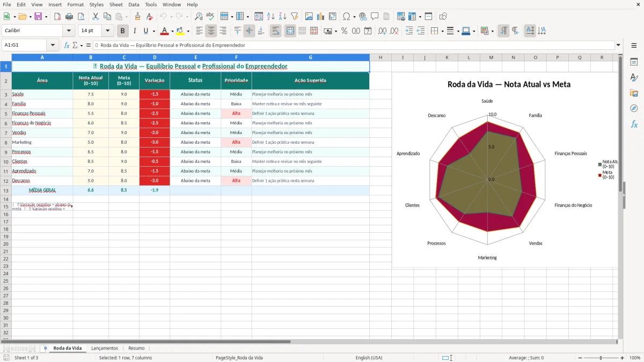The width and height of the screenshot is (644, 362).
Task: Toggle Merge and Center Cells
Action: click(290, 31)
